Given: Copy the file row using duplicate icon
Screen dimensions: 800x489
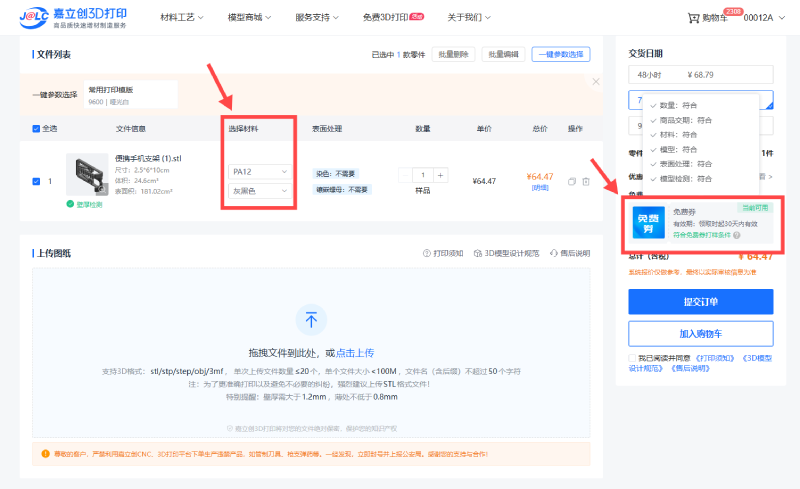Looking at the screenshot, I should click(x=571, y=181).
